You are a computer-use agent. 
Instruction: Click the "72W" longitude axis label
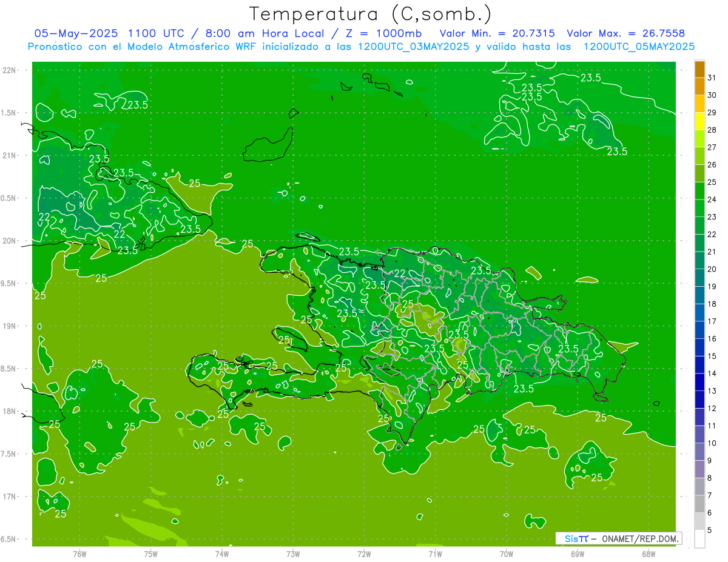[x=364, y=554]
